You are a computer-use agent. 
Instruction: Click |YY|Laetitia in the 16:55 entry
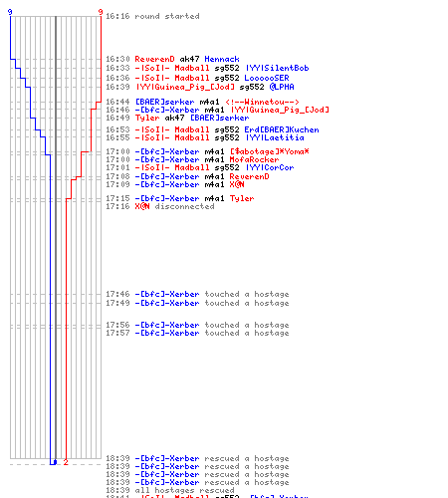(x=275, y=137)
